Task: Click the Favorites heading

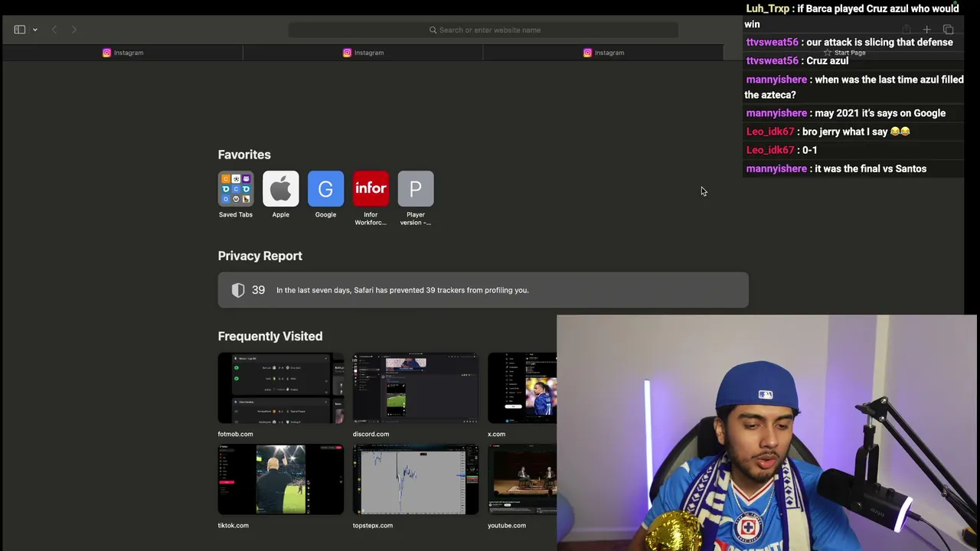Action: pos(244,155)
